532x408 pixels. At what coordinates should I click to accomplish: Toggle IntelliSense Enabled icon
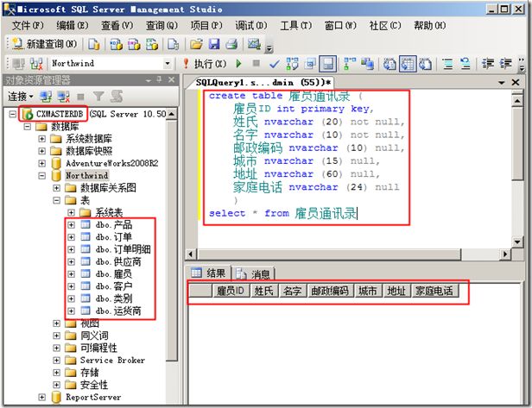coord(328,64)
